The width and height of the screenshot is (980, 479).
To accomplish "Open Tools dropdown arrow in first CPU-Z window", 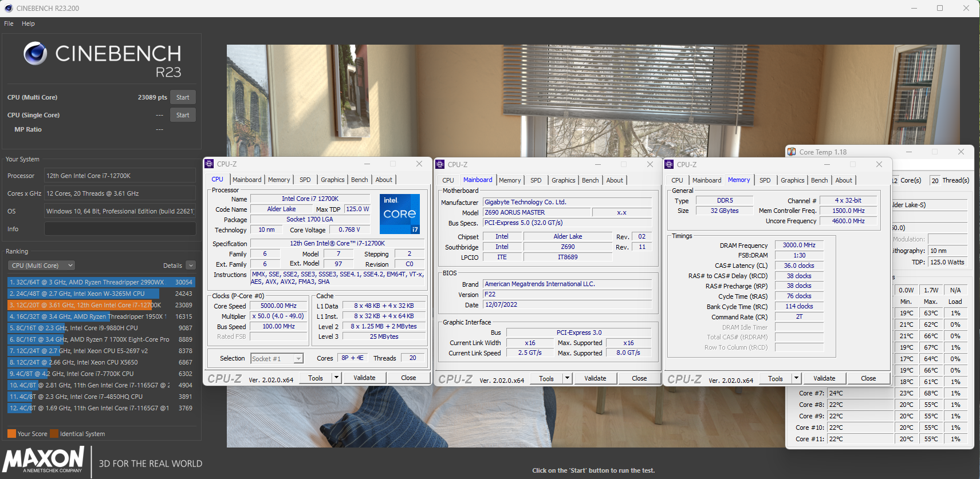I will pyautogui.click(x=337, y=378).
